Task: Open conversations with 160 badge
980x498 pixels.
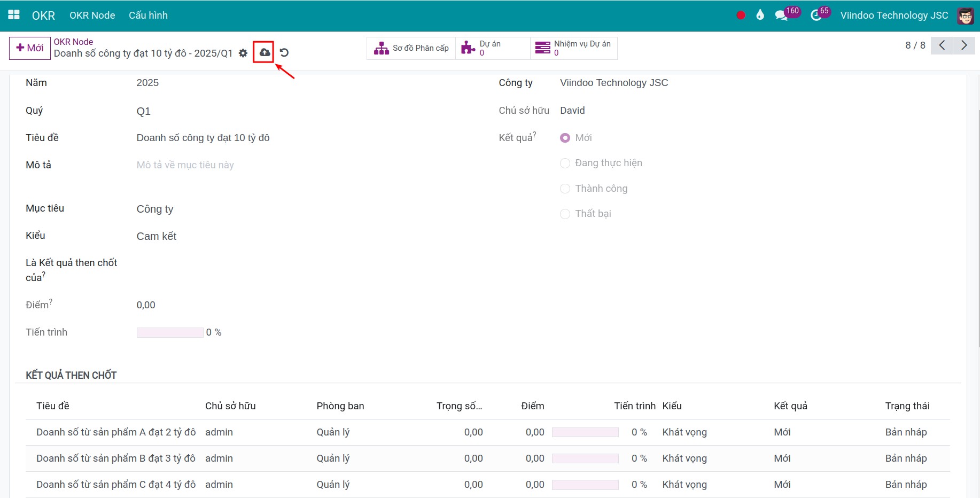Action: point(782,15)
